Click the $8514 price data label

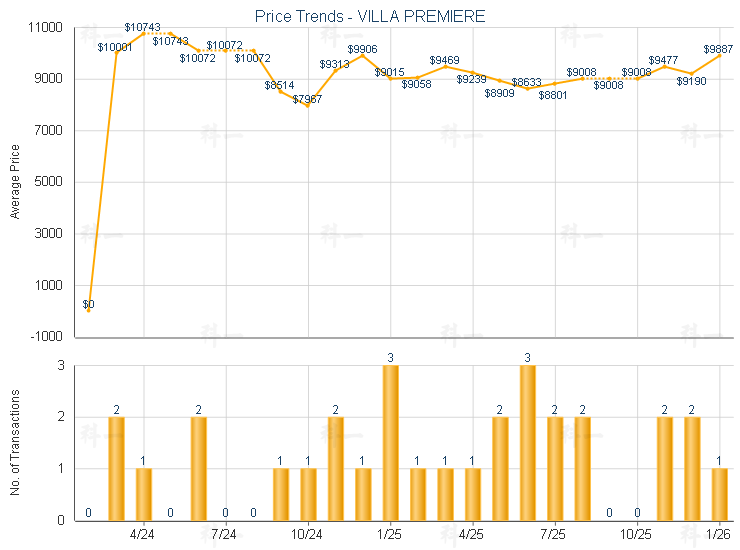point(280,85)
